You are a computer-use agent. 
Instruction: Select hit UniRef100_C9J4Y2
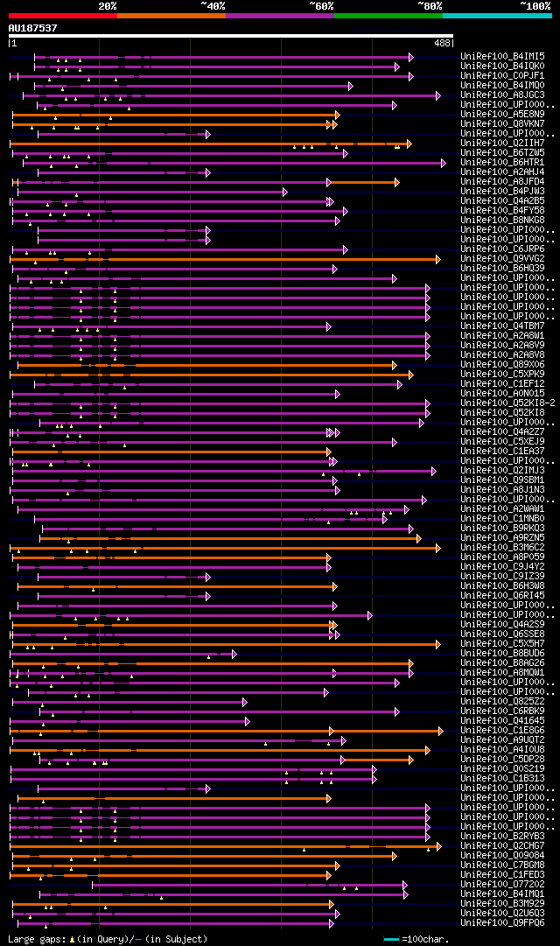502,567
